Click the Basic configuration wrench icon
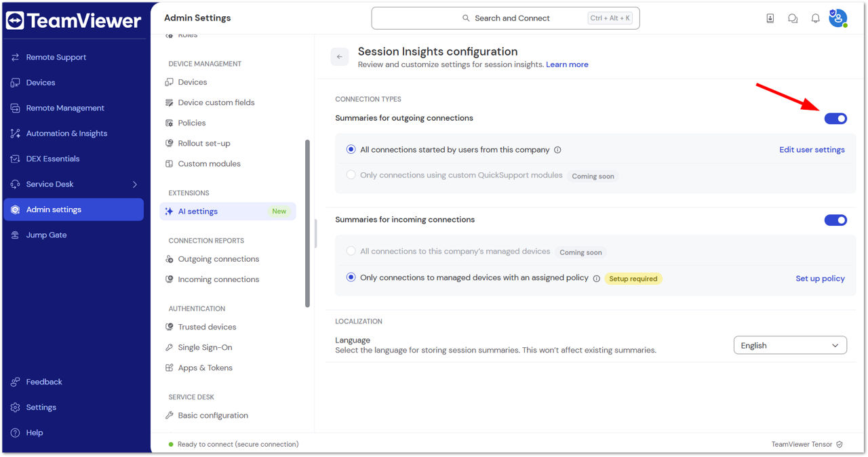 point(170,416)
